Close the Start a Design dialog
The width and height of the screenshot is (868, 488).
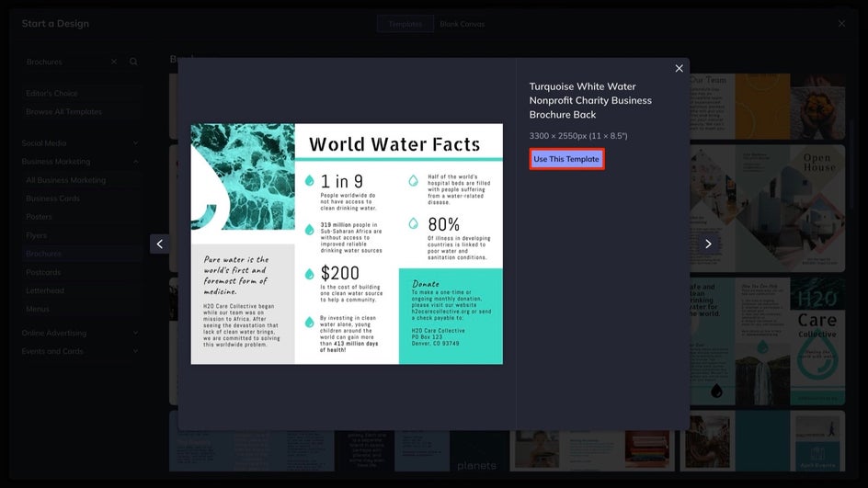pyautogui.click(x=841, y=23)
